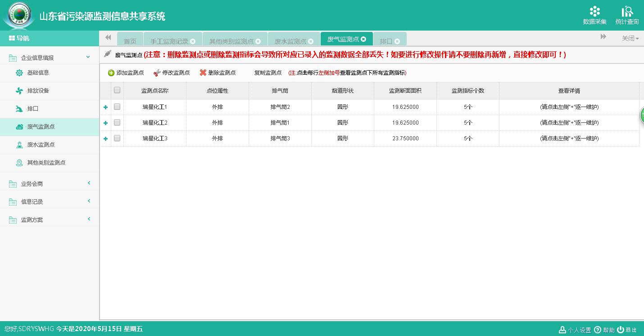
Task: Toggle the select-all header checkbox
Action: [x=117, y=90]
